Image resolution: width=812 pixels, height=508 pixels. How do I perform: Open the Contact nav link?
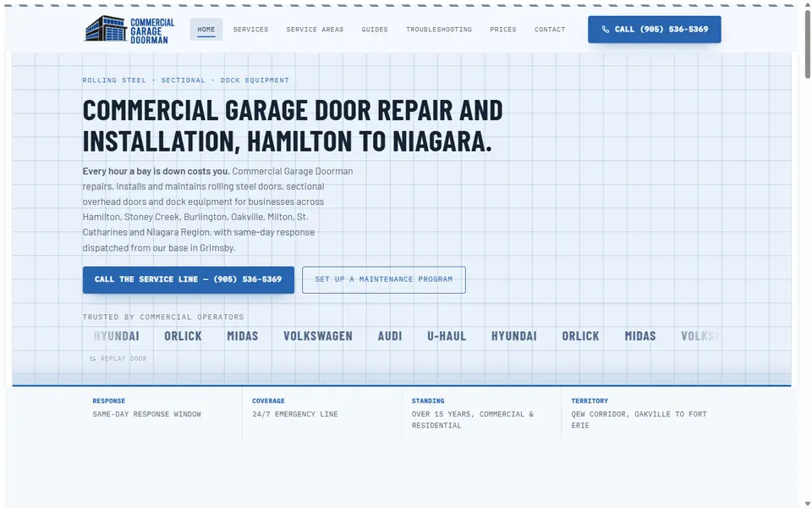(x=550, y=30)
